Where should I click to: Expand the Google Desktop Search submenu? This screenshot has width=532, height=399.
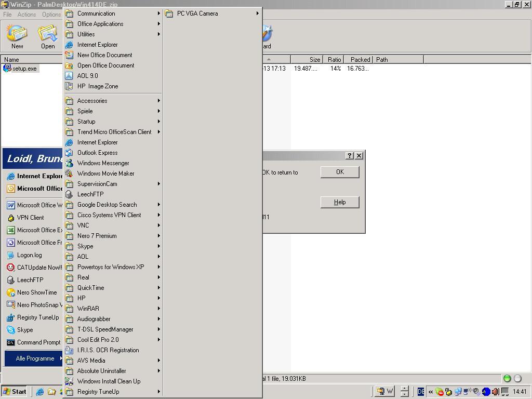tap(113, 205)
